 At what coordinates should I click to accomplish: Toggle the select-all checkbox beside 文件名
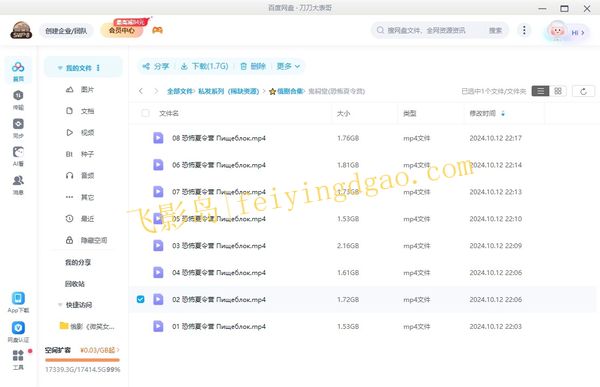click(x=145, y=113)
